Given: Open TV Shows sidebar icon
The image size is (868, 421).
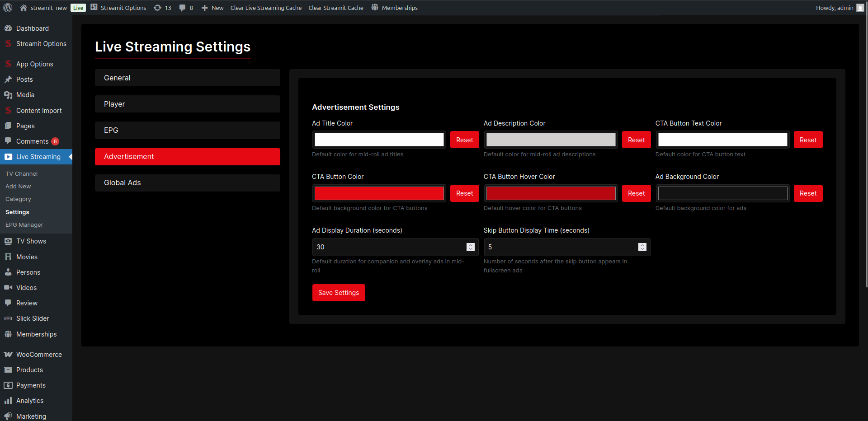Looking at the screenshot, I should [x=8, y=241].
